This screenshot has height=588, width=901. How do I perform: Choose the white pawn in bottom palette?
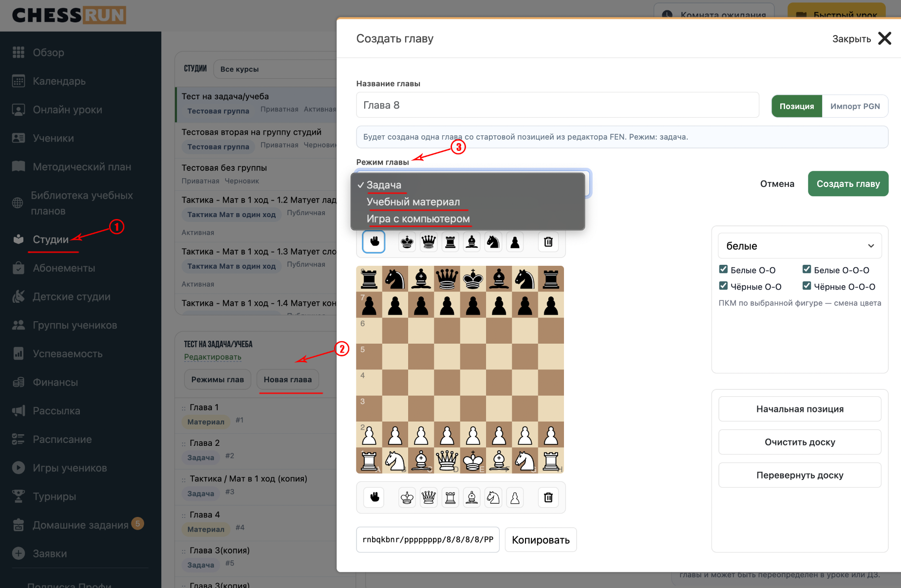[515, 497]
